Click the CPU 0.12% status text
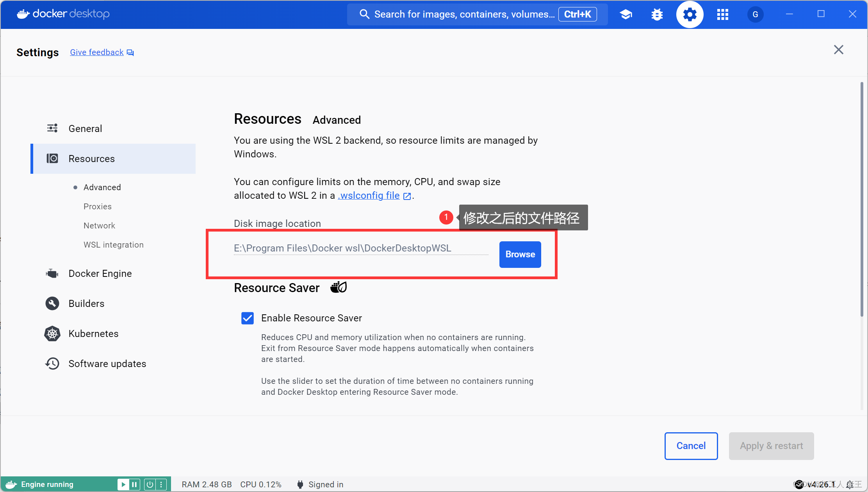 [261, 485]
